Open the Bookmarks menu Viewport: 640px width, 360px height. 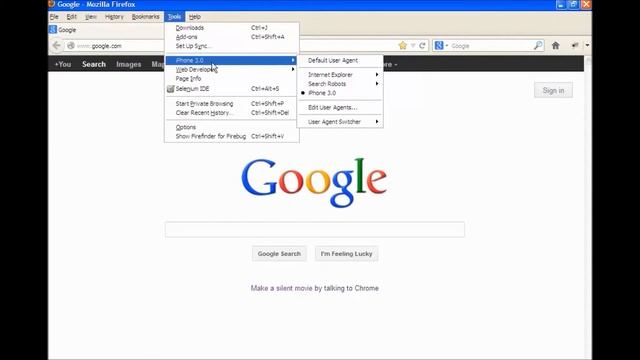pos(145,17)
